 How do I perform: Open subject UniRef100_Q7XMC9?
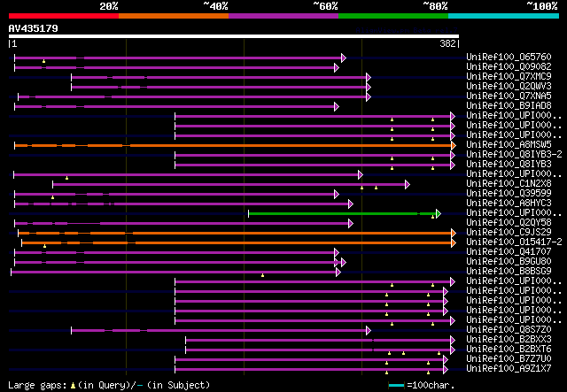(509, 76)
